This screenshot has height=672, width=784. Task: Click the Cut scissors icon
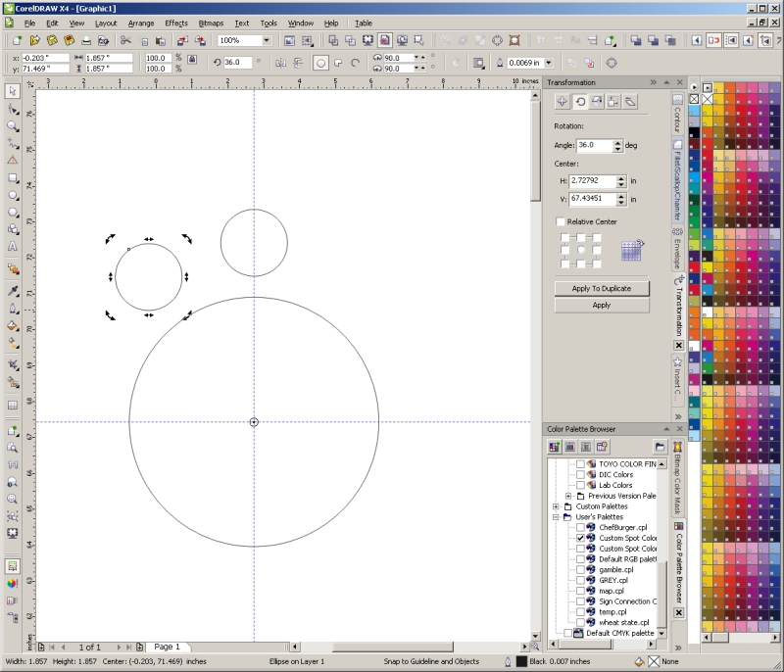[x=125, y=40]
